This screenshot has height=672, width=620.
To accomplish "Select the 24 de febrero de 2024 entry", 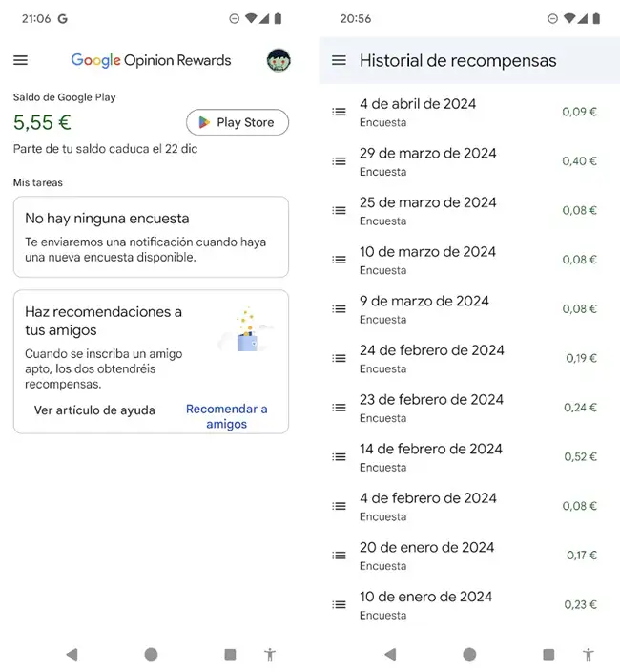I will click(x=469, y=359).
